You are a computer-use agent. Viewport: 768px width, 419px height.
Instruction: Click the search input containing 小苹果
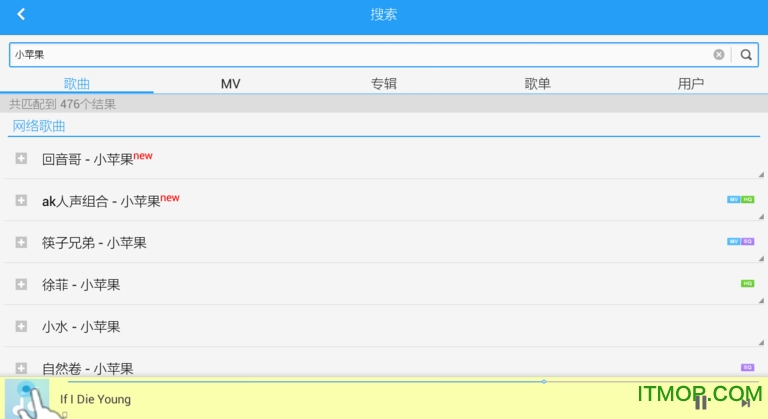pyautogui.click(x=360, y=55)
